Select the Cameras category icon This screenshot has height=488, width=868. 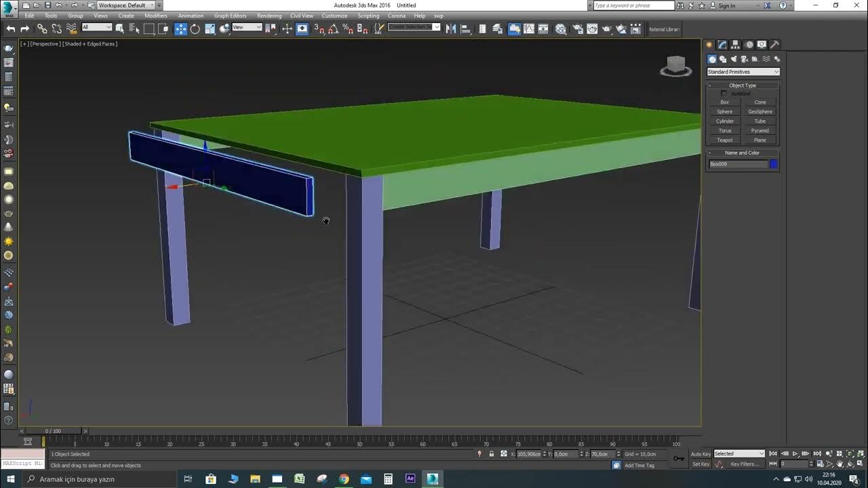(x=744, y=59)
